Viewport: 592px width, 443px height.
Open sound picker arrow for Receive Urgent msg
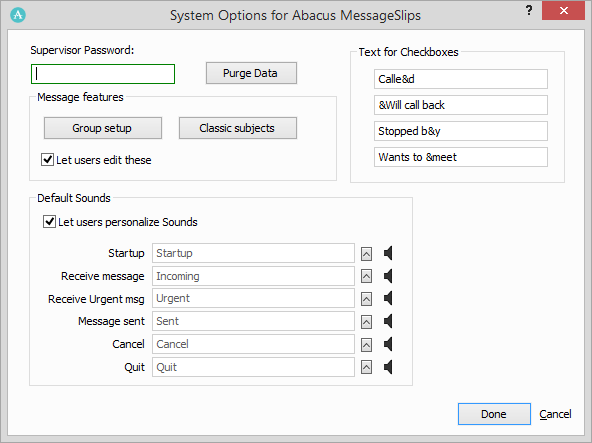point(366,299)
